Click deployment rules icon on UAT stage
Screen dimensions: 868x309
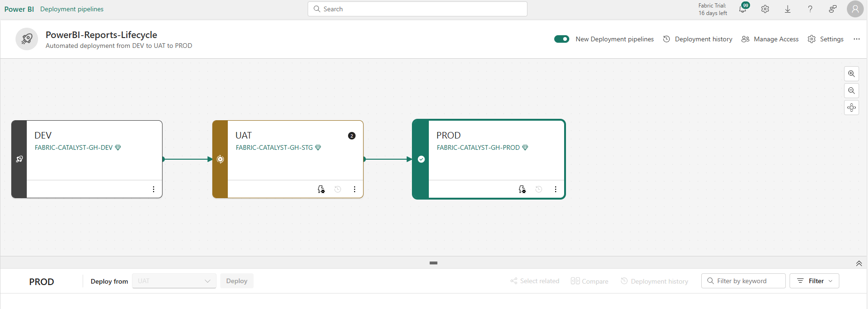(321, 189)
